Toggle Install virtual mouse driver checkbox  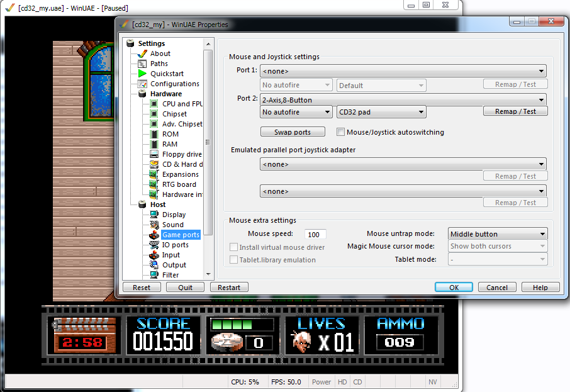coord(234,247)
